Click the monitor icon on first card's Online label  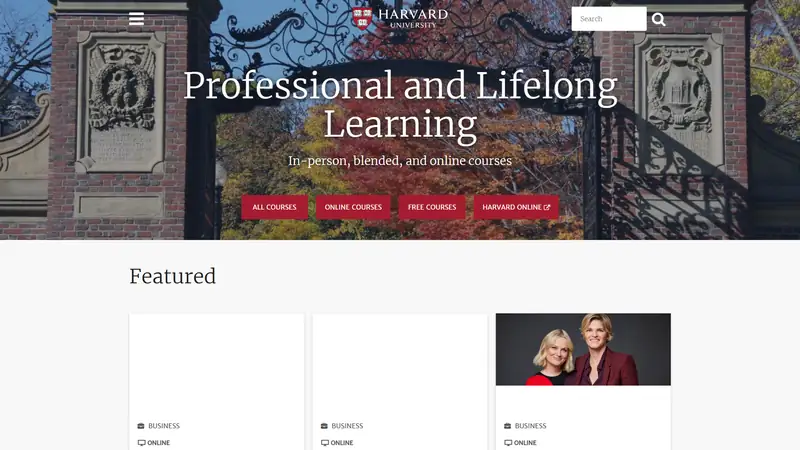pos(141,443)
